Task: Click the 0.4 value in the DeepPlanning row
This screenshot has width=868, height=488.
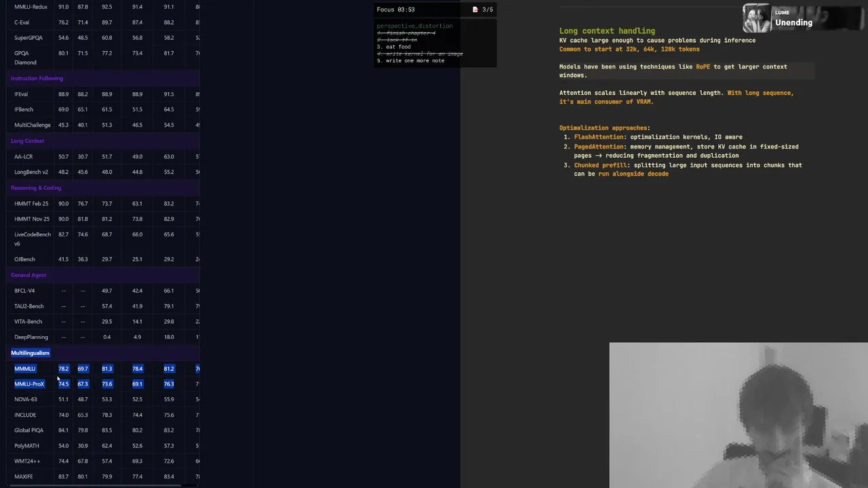Action: coord(106,337)
